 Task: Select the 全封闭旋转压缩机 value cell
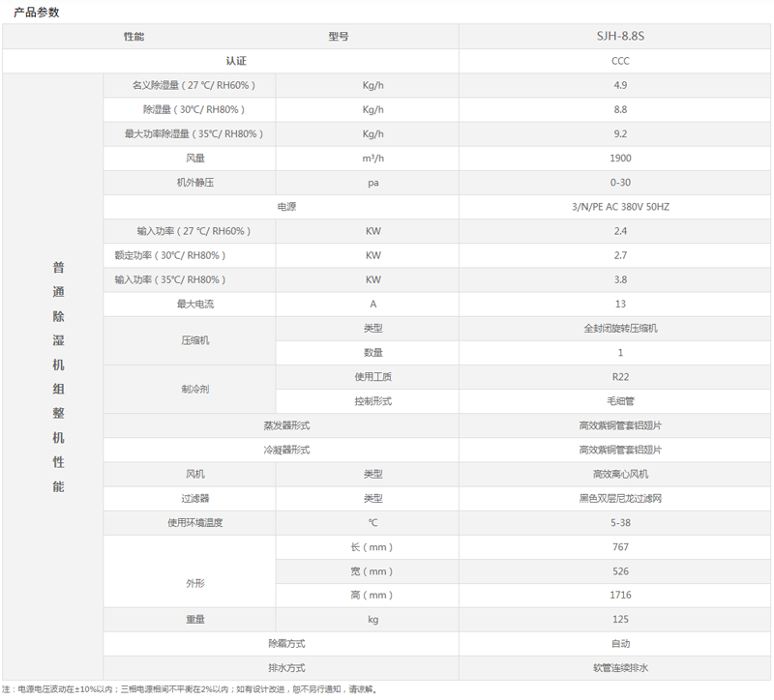[x=619, y=328]
